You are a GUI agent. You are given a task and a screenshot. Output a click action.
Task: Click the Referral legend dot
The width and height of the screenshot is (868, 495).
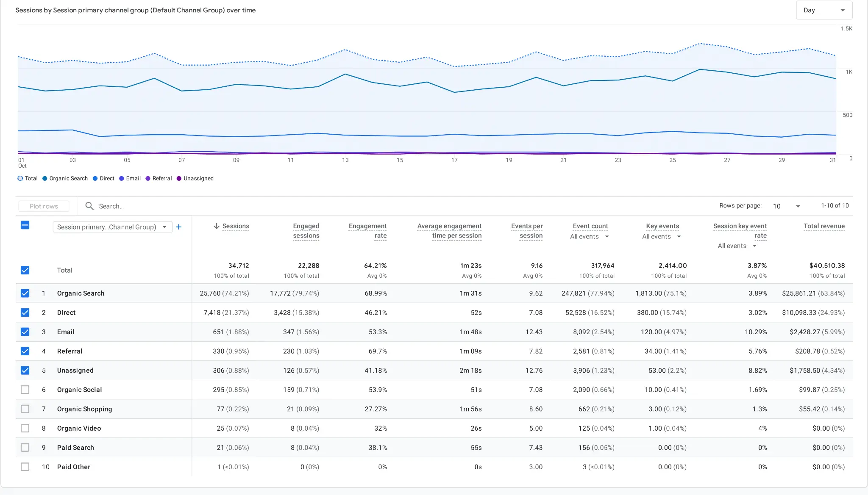coord(148,178)
